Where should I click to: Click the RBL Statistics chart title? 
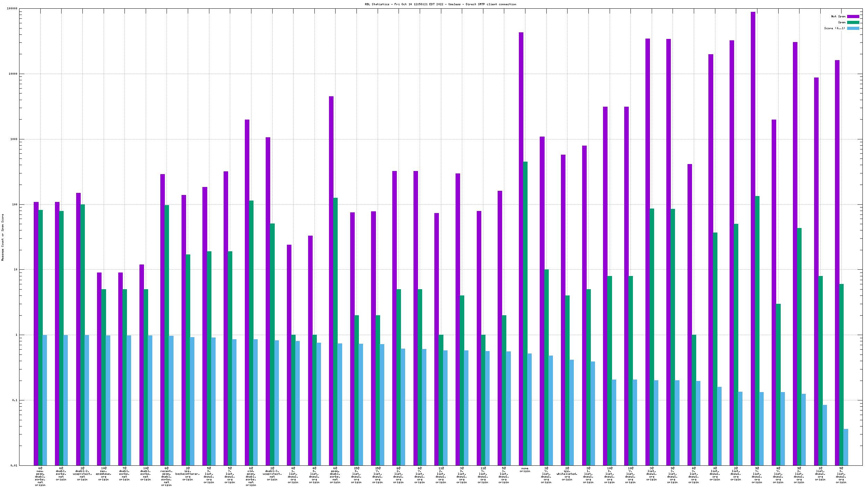point(440,4)
